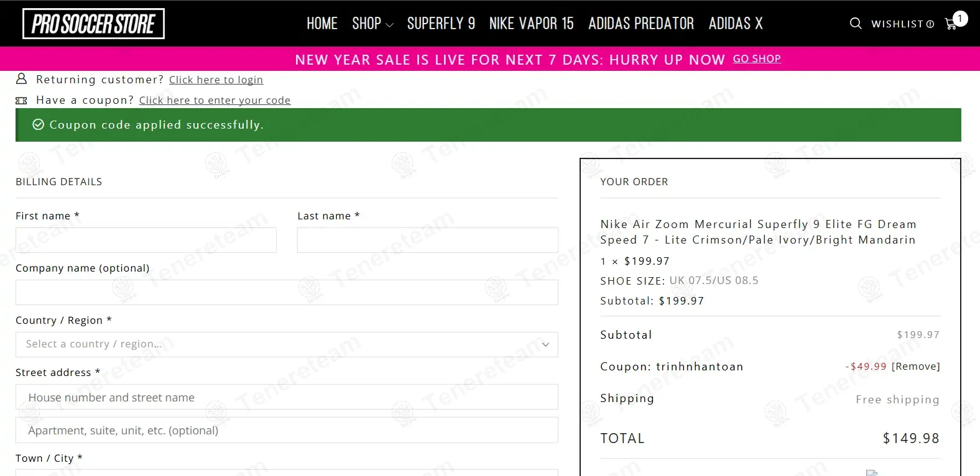Click the 'Click here to login' link
This screenshot has height=476, width=980.
tap(216, 80)
